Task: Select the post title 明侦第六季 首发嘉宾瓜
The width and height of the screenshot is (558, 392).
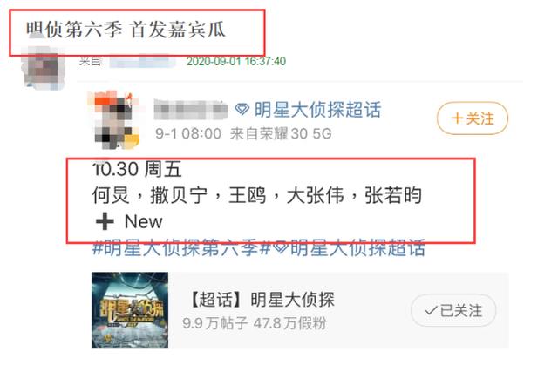Action: coord(126,29)
